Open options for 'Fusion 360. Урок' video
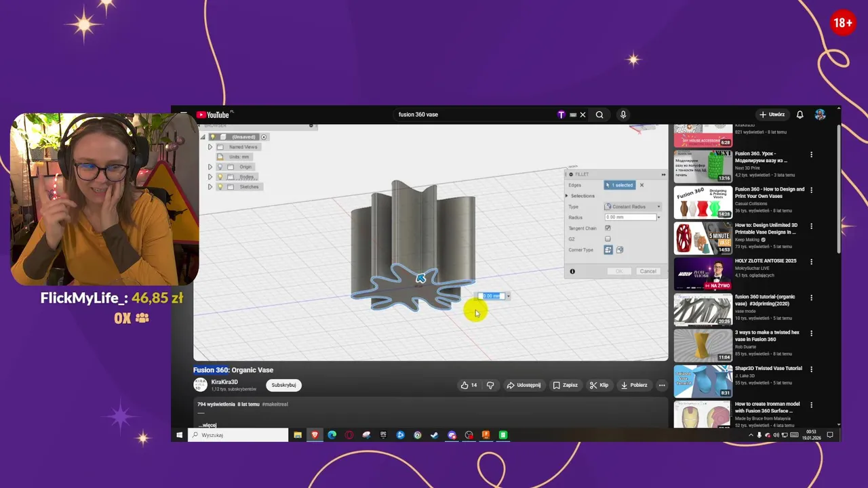The image size is (868, 488). (811, 155)
